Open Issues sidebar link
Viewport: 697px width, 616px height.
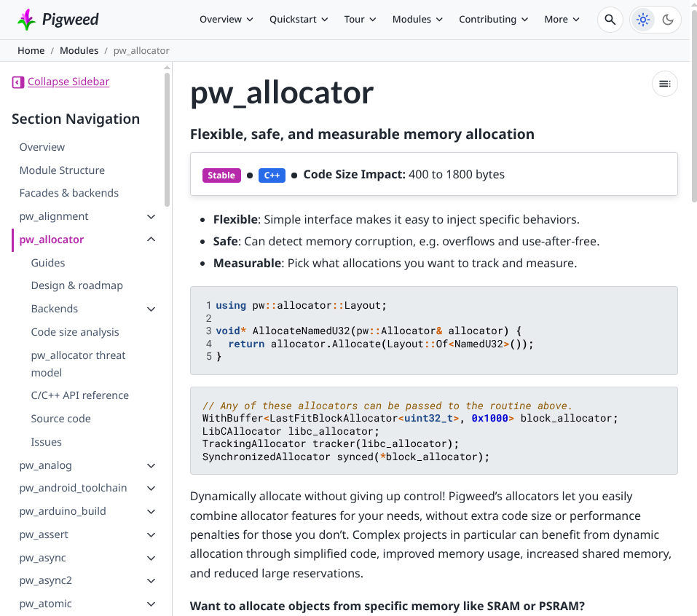(x=46, y=442)
